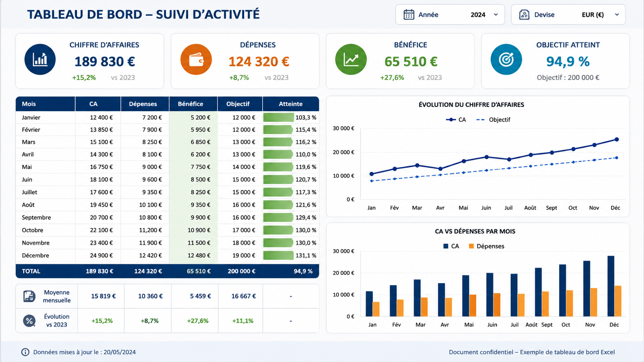644x362 pixels.
Task: Select the Atteinte column header
Action: pyautogui.click(x=291, y=104)
